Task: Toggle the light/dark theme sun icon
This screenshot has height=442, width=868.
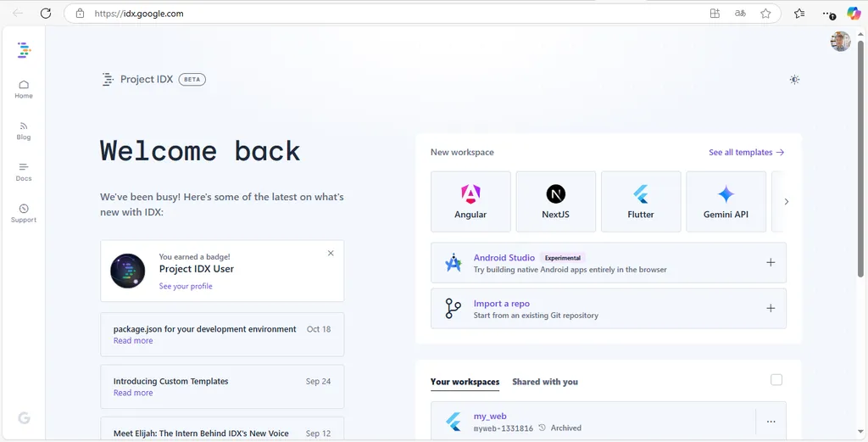Action: pos(794,80)
